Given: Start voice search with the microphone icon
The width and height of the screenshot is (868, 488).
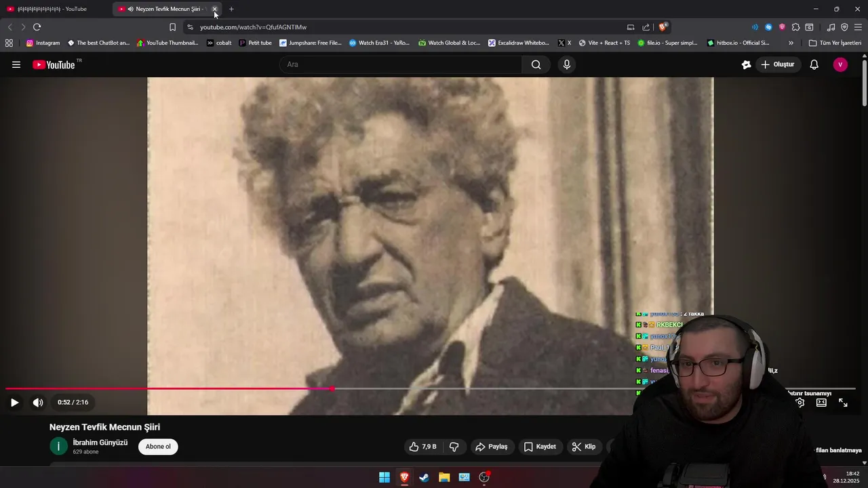Looking at the screenshot, I should pos(567,64).
